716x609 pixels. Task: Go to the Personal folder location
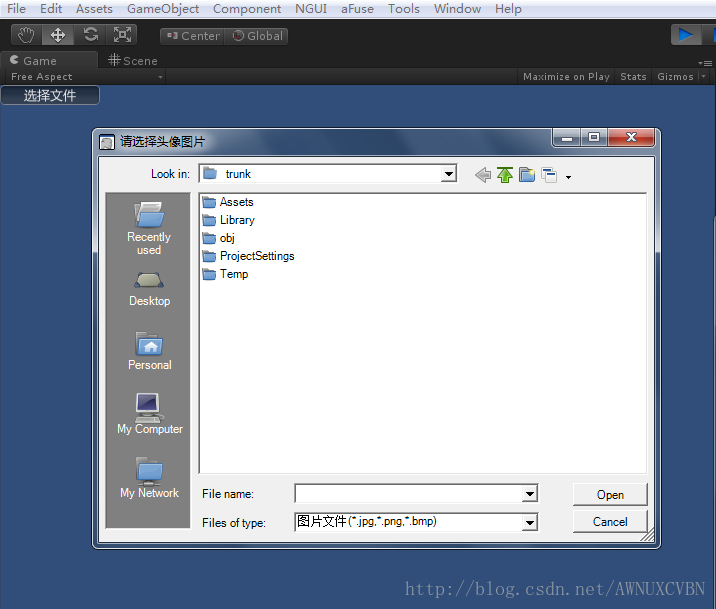(x=150, y=351)
